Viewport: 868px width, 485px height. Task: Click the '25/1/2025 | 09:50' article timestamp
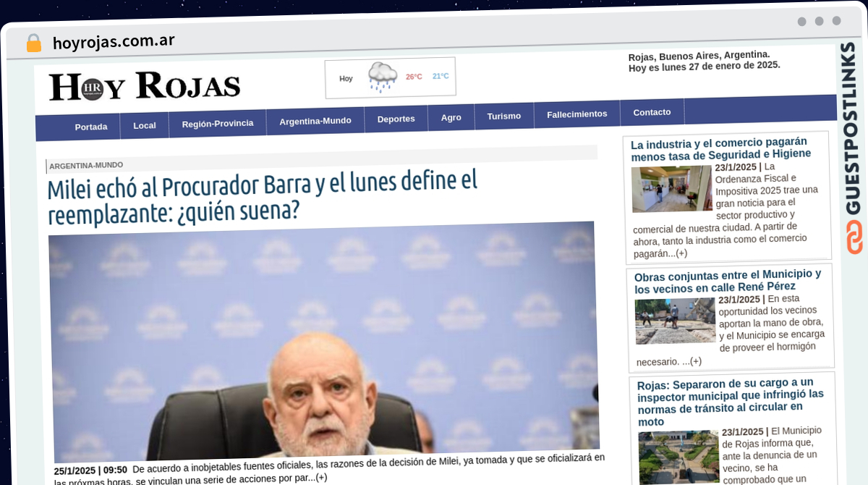(x=90, y=471)
